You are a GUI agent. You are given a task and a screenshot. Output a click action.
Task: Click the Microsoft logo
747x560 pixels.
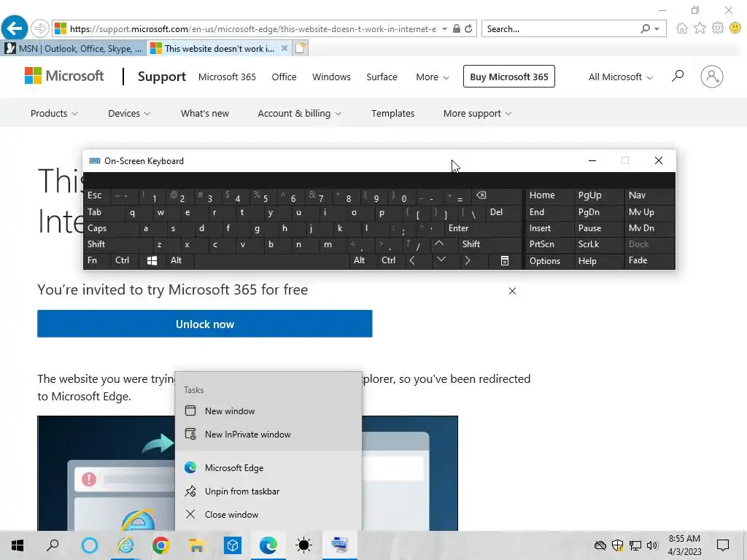tap(64, 76)
